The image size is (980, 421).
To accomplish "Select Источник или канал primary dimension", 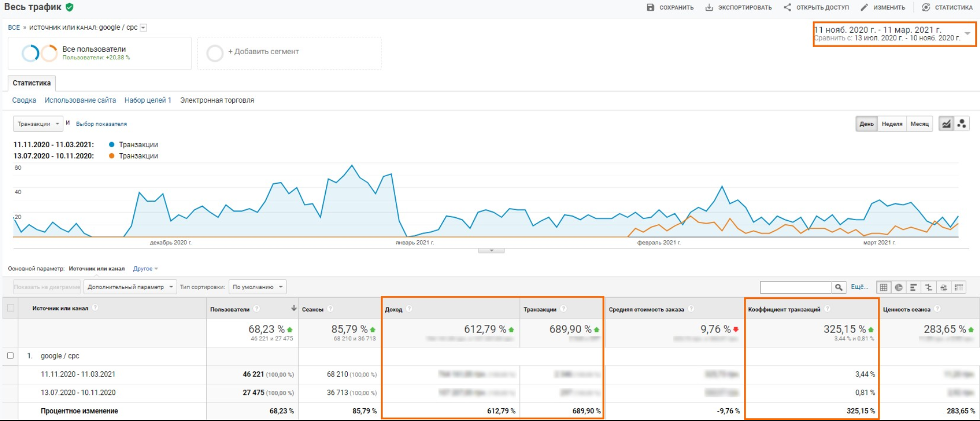I will (97, 269).
